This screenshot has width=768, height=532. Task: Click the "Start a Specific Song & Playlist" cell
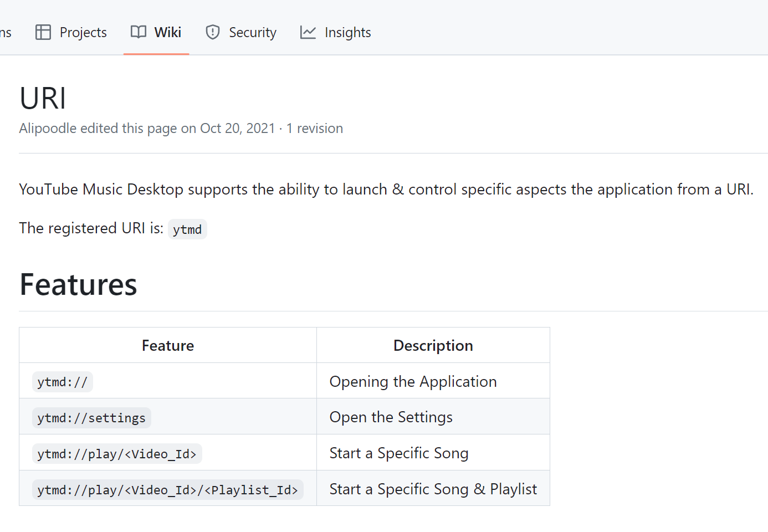coord(433,489)
